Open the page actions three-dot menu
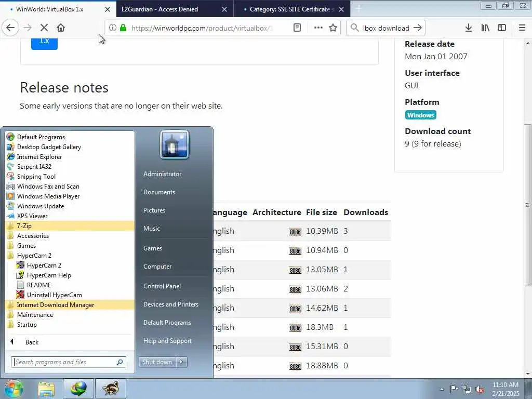The height and width of the screenshot is (399, 532). pos(318,28)
